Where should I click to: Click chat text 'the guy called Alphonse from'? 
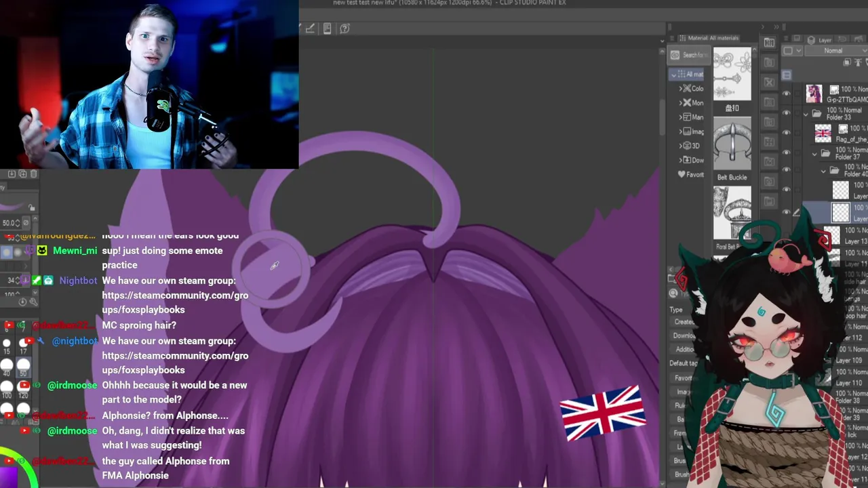coord(165,461)
